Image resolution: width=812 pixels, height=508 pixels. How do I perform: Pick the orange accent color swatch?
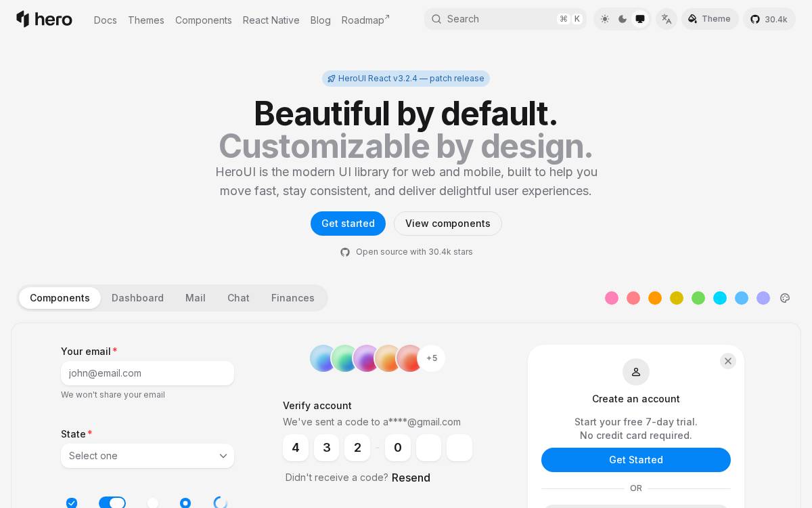[x=655, y=298]
